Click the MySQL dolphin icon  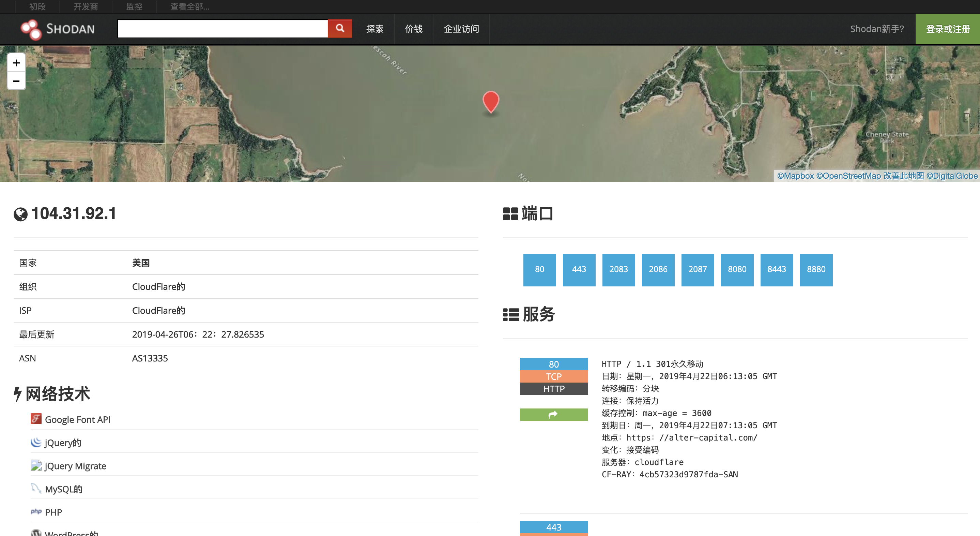[x=36, y=489]
